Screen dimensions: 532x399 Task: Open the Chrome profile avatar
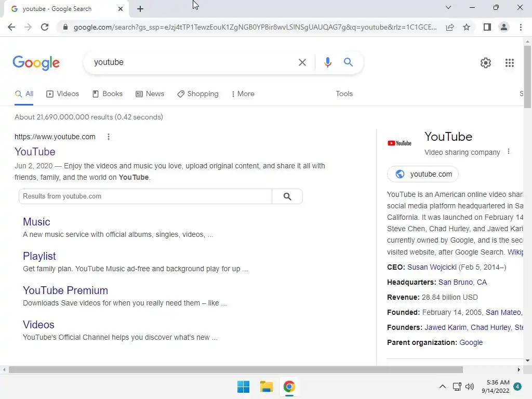504,27
